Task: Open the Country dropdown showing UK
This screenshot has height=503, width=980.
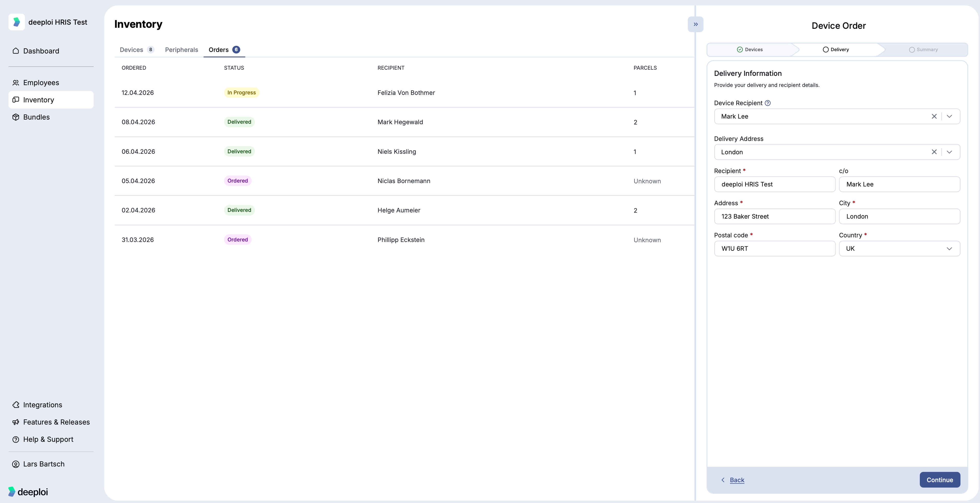Action: (899, 248)
